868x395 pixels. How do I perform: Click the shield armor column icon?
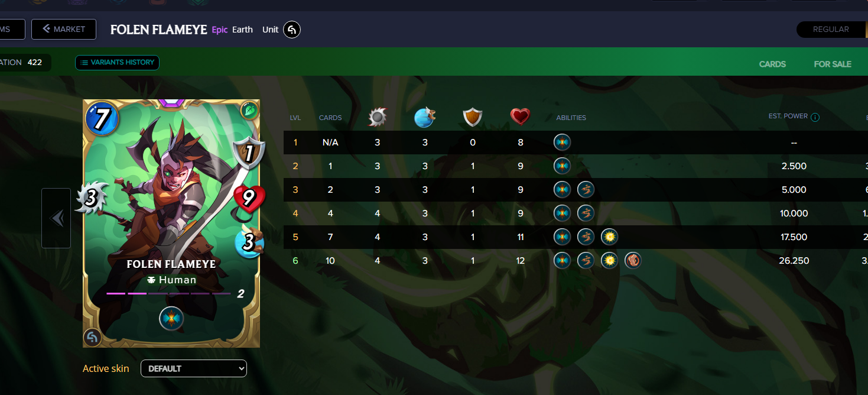(x=473, y=117)
